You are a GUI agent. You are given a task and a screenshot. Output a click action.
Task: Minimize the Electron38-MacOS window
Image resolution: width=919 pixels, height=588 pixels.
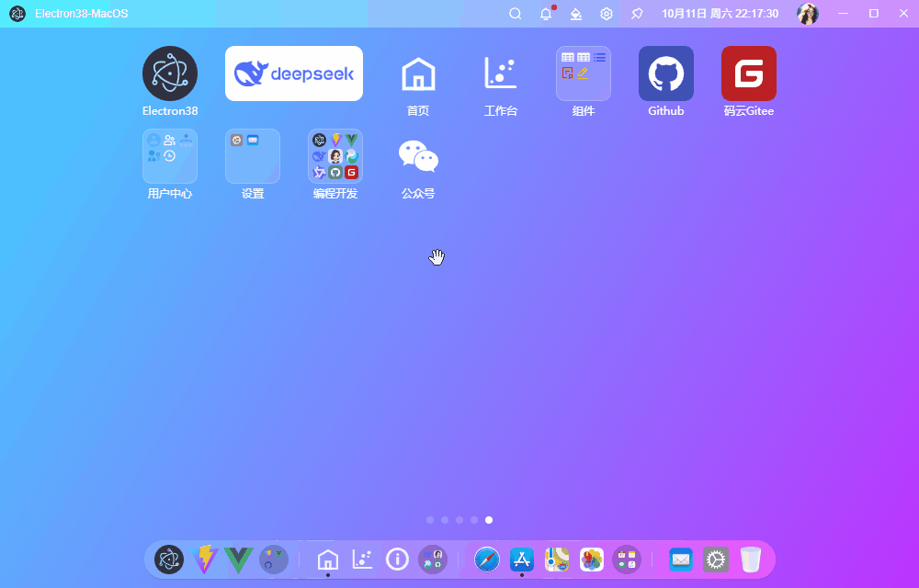[x=844, y=14]
